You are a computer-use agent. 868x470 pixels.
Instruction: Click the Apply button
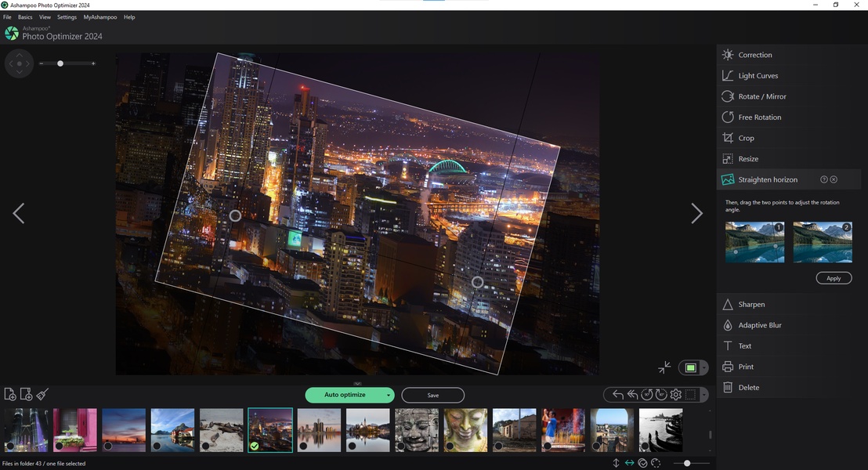[x=834, y=278]
